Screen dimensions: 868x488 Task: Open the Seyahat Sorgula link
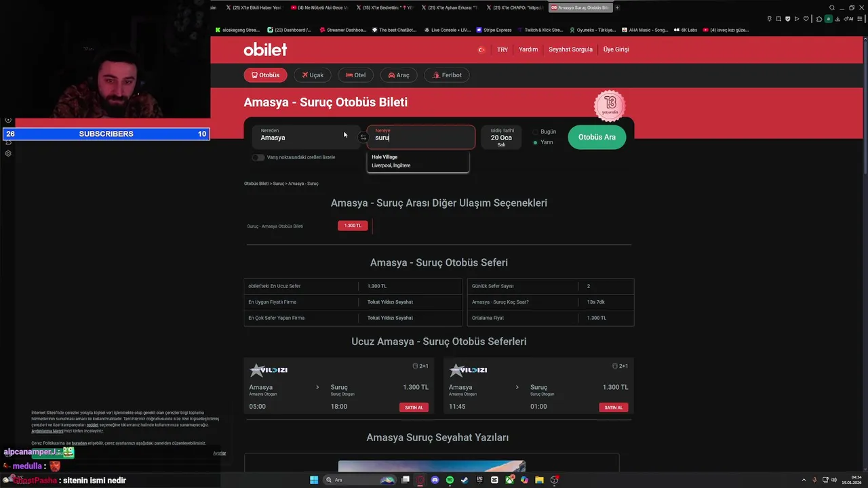pyautogui.click(x=570, y=49)
